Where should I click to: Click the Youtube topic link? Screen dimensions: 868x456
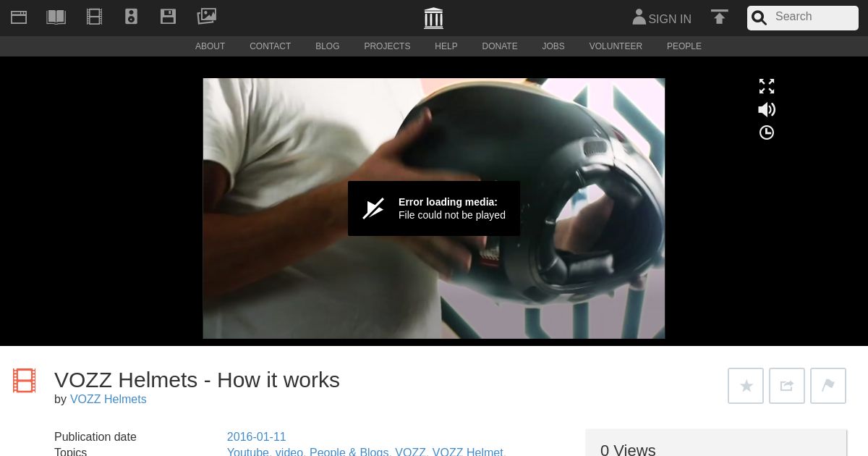pyautogui.click(x=248, y=452)
